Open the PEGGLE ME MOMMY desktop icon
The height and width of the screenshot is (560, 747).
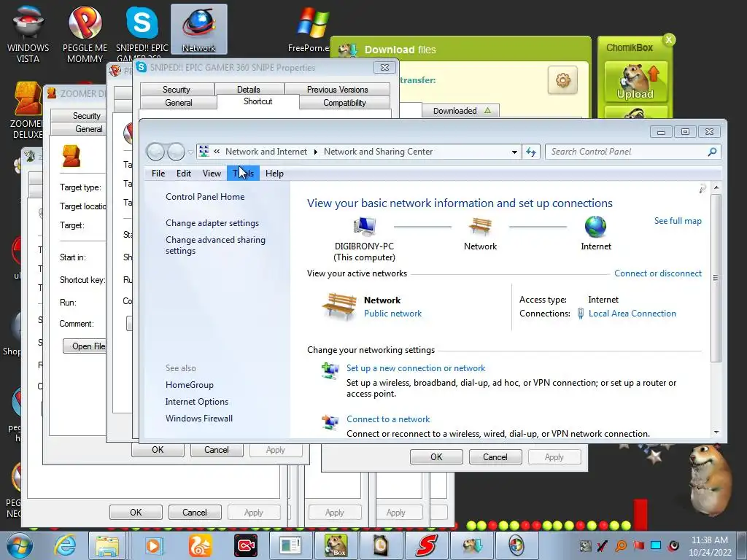pos(85,34)
